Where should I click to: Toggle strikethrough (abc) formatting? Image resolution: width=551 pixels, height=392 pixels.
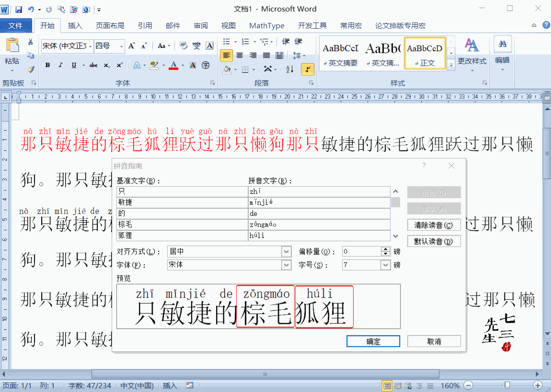tap(93, 65)
